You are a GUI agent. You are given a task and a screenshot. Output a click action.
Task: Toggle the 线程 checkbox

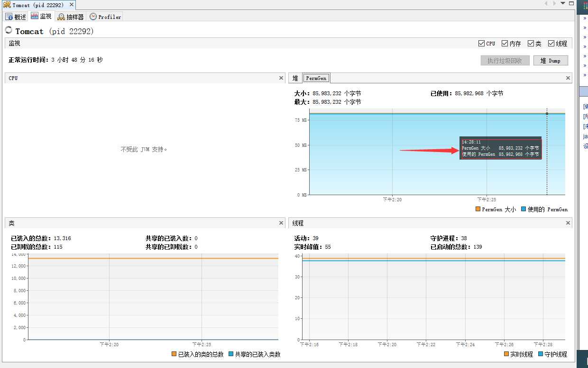pos(551,43)
